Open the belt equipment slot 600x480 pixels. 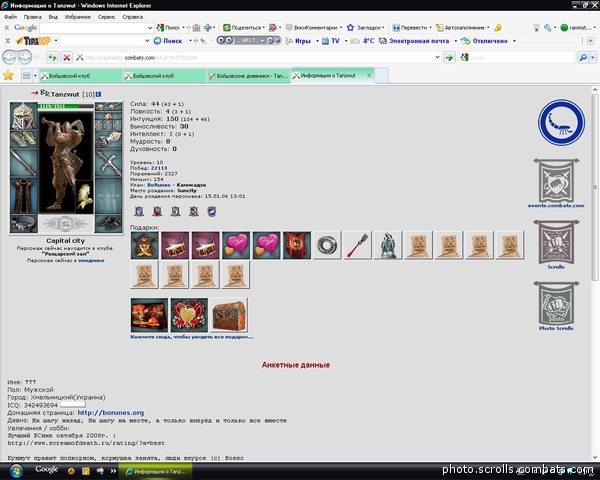pyautogui.click(x=23, y=224)
